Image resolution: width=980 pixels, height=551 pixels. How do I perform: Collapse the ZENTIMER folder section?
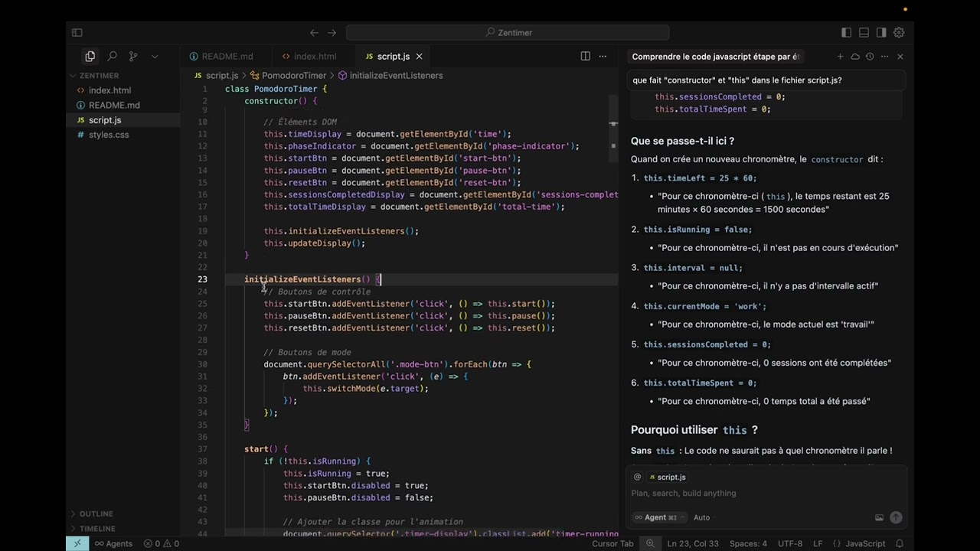[100, 76]
